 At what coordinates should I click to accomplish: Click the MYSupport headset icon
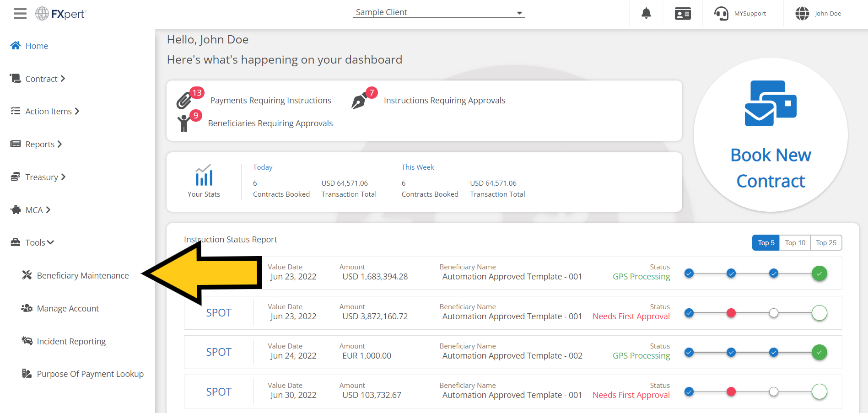[x=721, y=14]
